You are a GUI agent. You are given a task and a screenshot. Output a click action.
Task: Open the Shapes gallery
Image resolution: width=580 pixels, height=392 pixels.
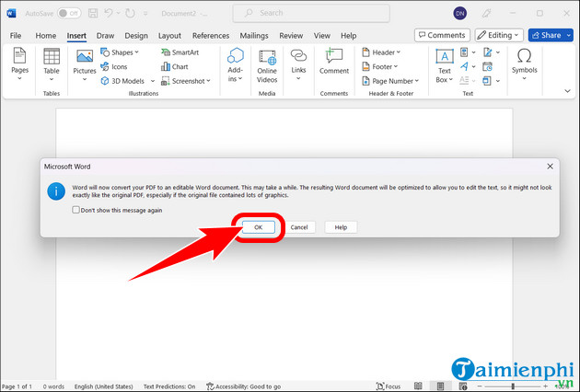(120, 52)
